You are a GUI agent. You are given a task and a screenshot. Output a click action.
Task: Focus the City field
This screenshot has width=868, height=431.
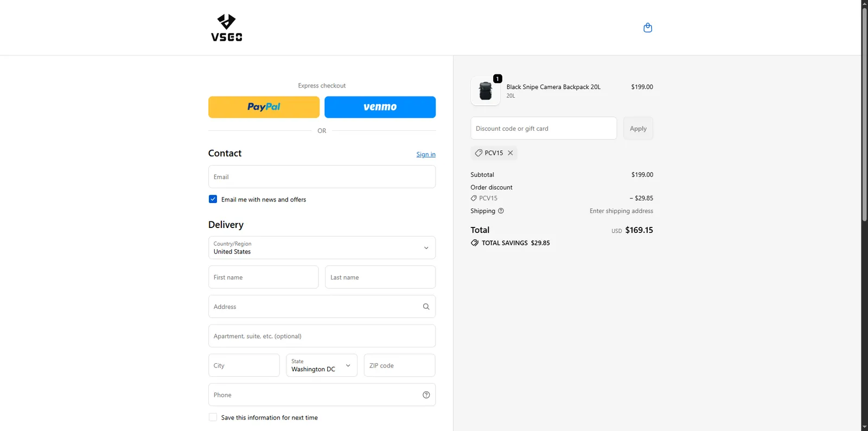pos(244,365)
